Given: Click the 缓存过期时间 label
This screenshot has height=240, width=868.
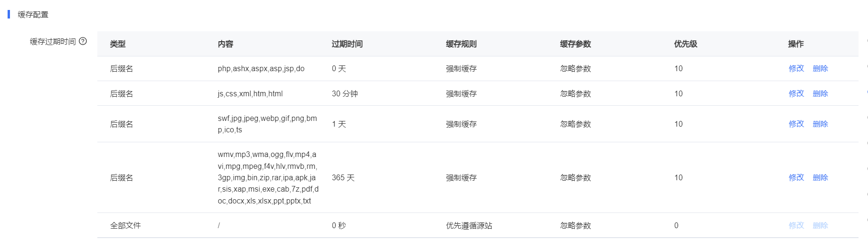Looking at the screenshot, I should [53, 42].
